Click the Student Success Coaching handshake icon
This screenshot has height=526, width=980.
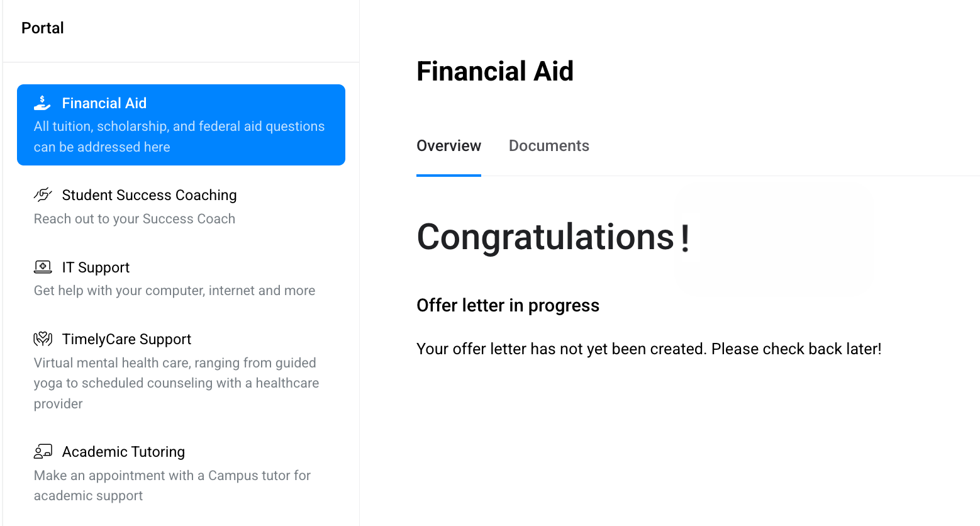42,194
